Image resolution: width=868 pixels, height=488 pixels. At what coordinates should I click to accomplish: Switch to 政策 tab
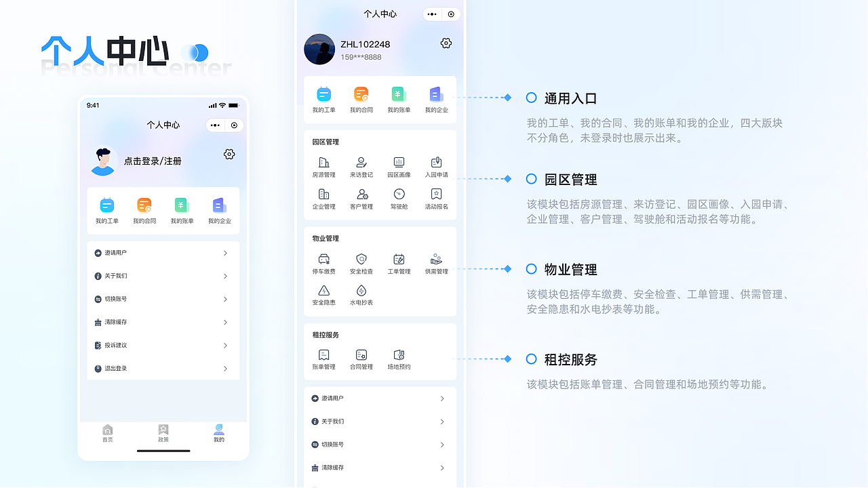pos(163,433)
